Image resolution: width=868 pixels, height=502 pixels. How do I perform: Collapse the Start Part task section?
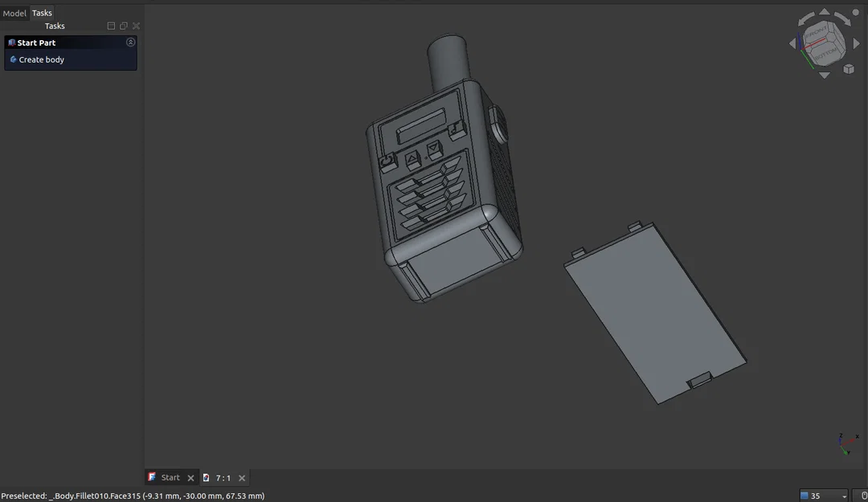(129, 42)
